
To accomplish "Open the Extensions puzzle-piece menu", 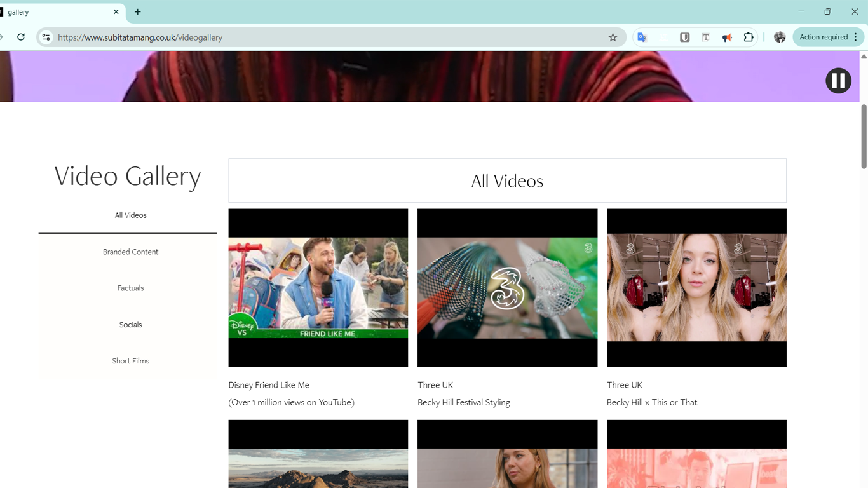I will tap(749, 37).
